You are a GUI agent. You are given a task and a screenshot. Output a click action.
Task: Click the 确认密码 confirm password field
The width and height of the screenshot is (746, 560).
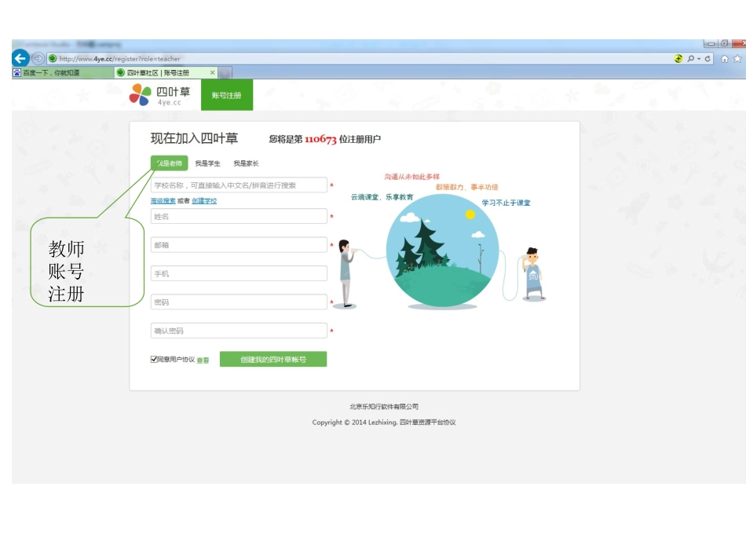point(239,330)
